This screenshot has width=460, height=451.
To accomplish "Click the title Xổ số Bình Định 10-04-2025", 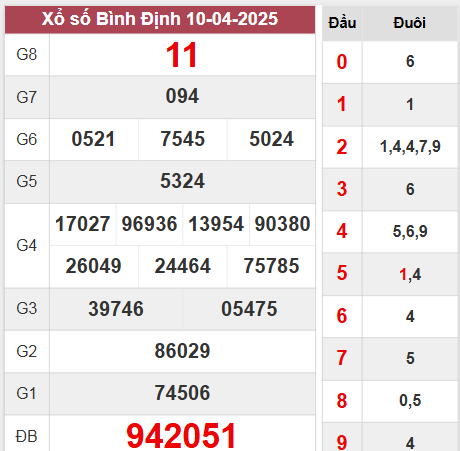I will (x=160, y=19).
